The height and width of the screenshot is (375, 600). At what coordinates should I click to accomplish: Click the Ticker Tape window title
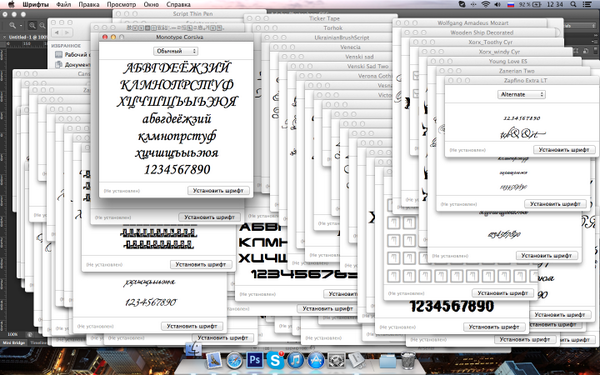coord(324,18)
